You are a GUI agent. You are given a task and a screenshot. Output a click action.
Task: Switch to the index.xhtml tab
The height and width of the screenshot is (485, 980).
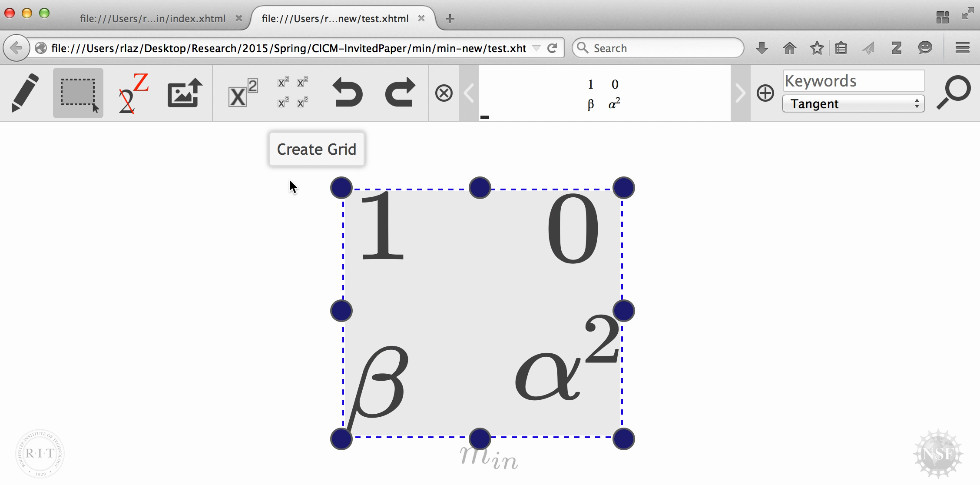click(152, 19)
